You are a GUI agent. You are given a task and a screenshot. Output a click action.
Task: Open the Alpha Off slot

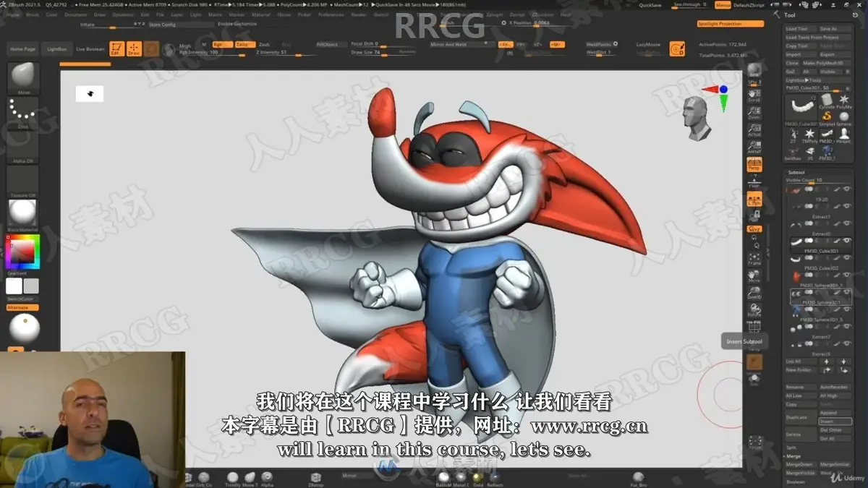click(x=22, y=146)
